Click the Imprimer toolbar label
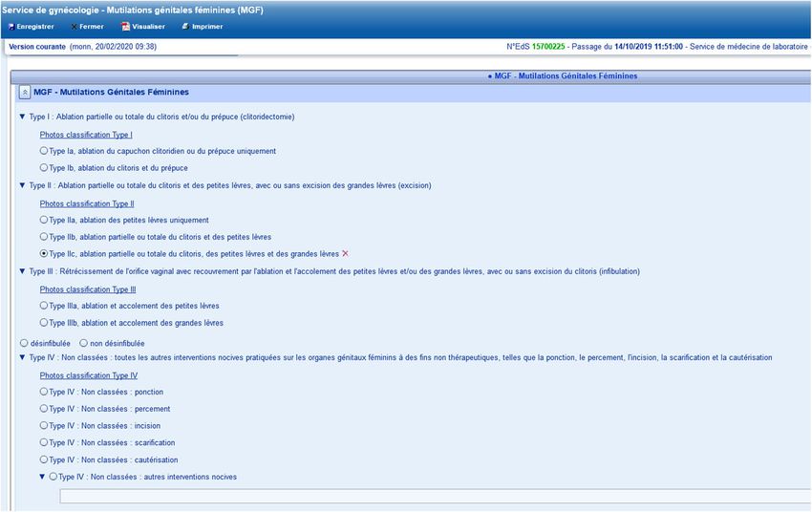The height and width of the screenshot is (512, 812). [207, 27]
